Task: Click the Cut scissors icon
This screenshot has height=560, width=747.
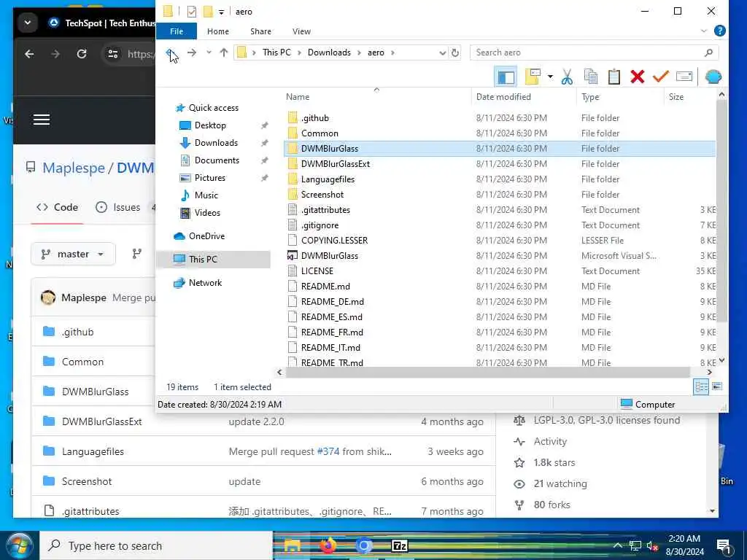Action: 566,77
